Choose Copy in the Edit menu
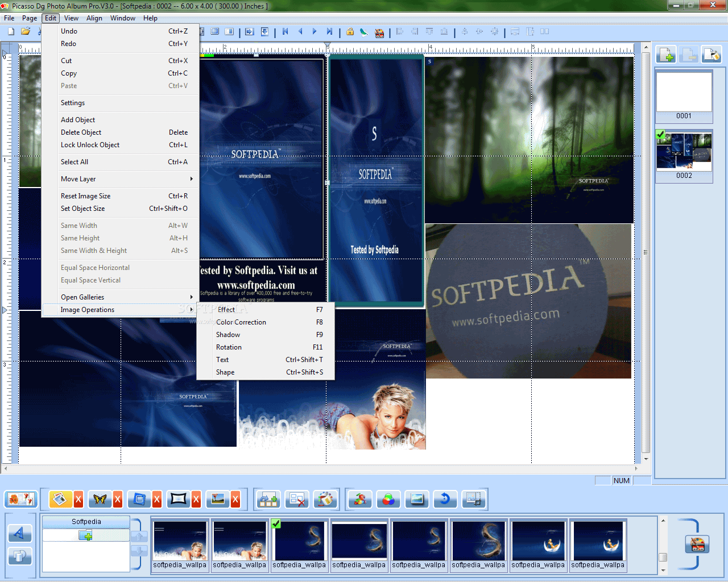Image resolution: width=728 pixels, height=582 pixels. pos(121,73)
